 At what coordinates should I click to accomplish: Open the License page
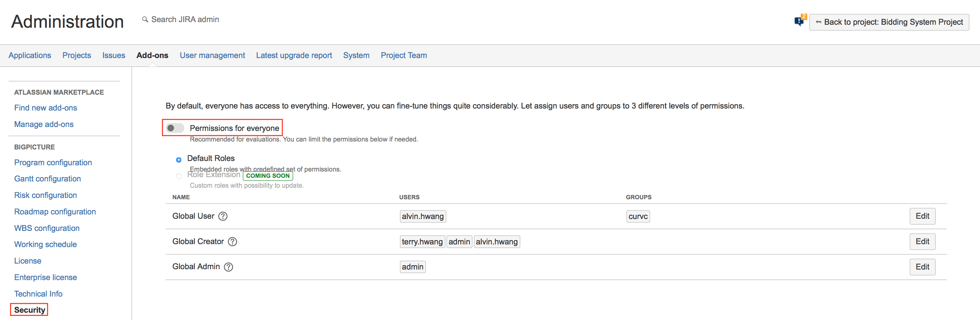tap(28, 261)
